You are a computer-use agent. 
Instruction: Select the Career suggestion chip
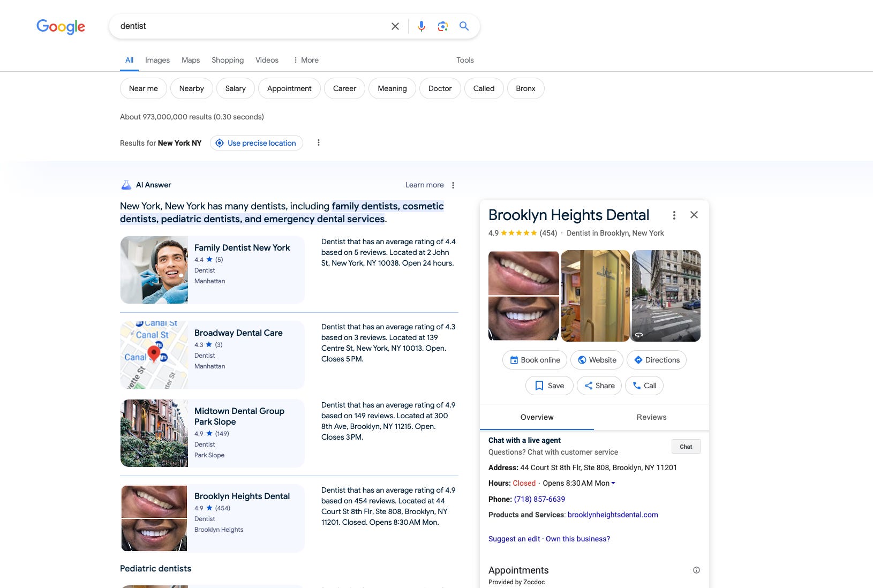coord(344,88)
